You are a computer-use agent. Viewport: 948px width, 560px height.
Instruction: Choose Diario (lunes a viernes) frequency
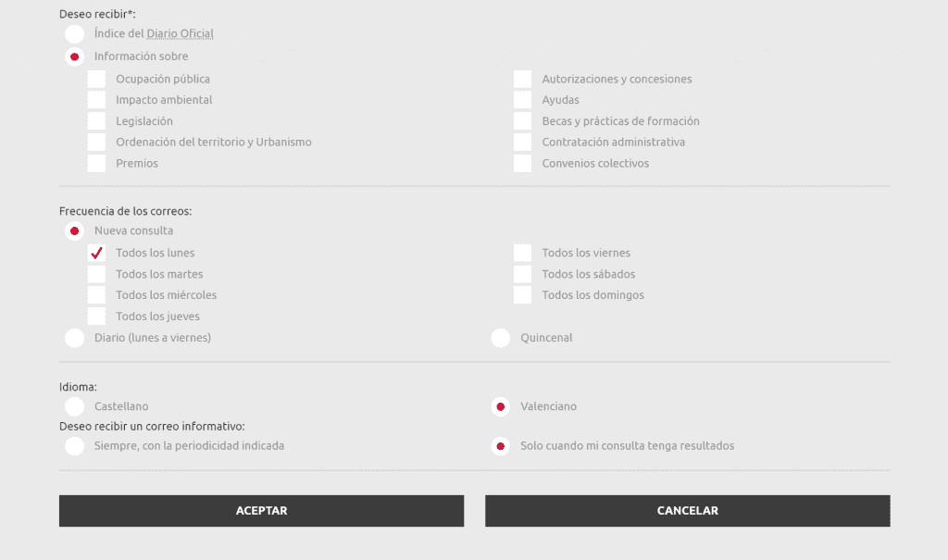74,338
